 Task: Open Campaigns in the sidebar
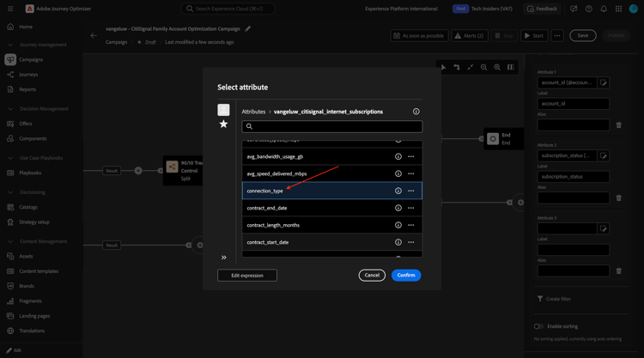pyautogui.click(x=31, y=59)
